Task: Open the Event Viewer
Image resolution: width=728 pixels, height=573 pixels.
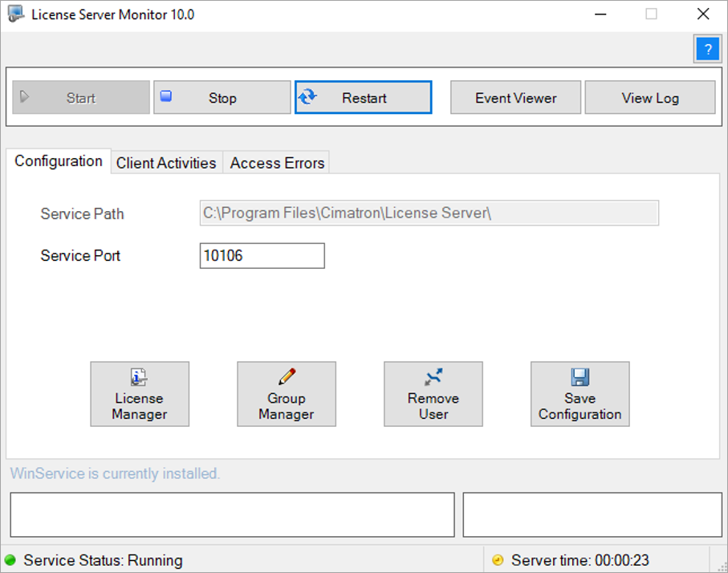Action: coord(515,98)
